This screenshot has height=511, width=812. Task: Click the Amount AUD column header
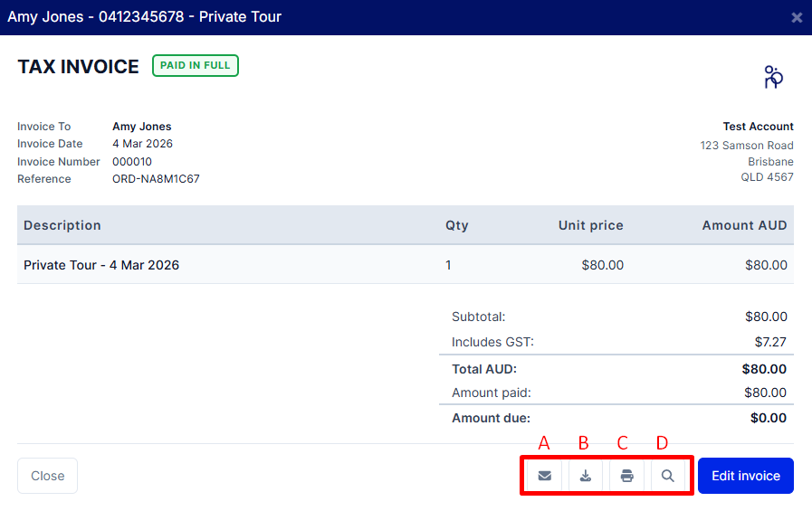(x=744, y=225)
